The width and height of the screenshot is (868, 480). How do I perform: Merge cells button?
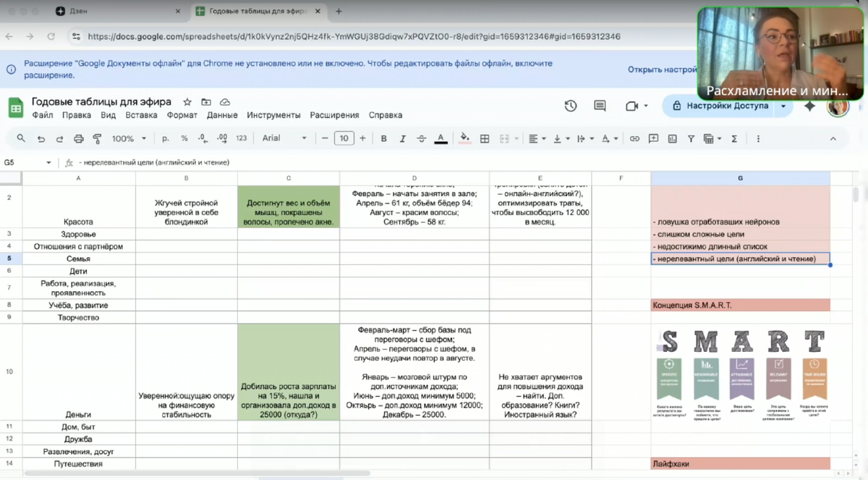coord(504,138)
